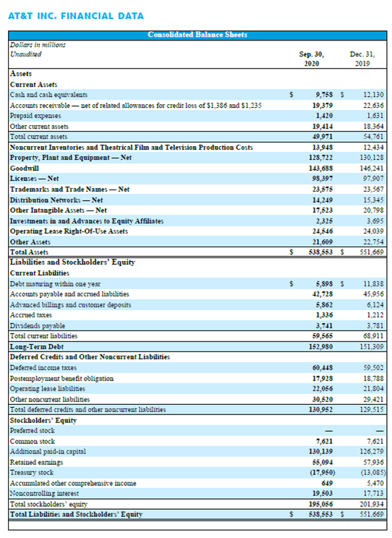Select 'Distribution Networks — Net' label

click(56, 200)
